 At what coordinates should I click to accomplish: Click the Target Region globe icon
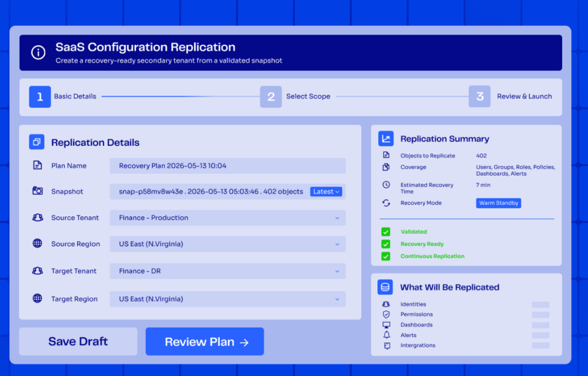coord(37,299)
